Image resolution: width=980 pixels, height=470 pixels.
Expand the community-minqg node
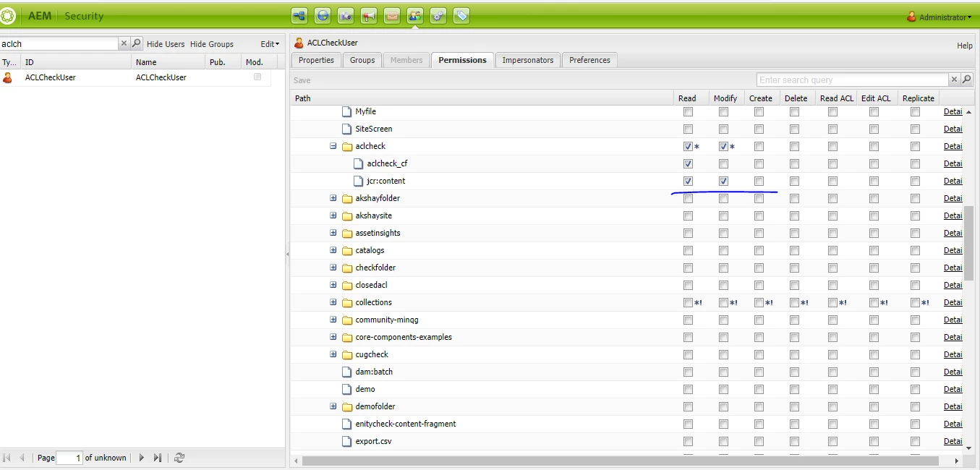333,320
